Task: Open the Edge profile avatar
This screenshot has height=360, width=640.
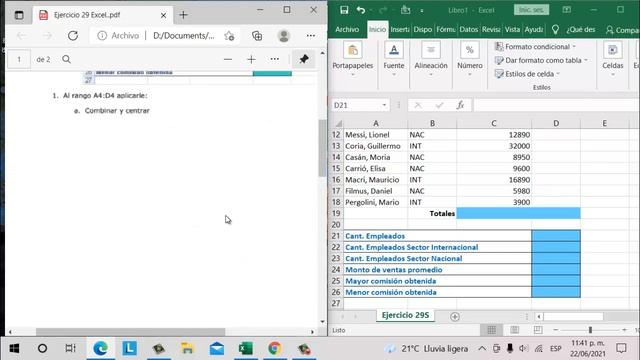Action: tap(284, 36)
